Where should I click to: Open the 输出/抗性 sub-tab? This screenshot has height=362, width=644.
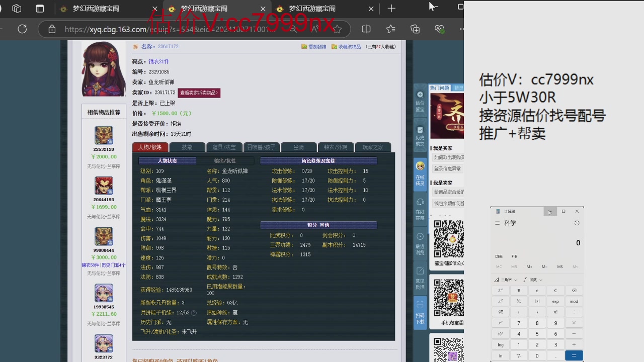(225, 161)
